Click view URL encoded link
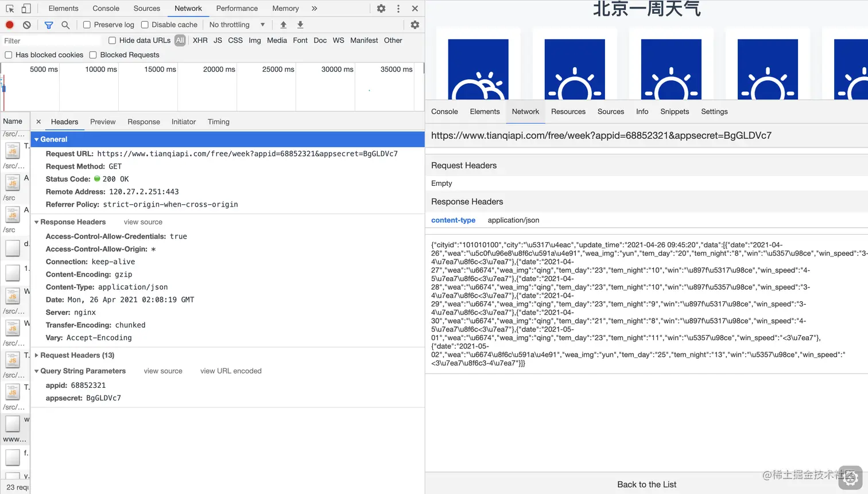The image size is (868, 494). 231,371
